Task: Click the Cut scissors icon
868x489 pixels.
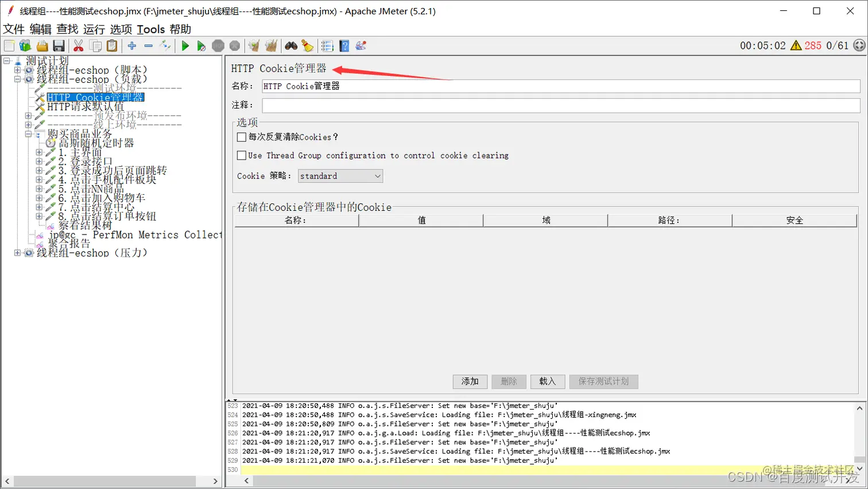Action: pyautogui.click(x=79, y=46)
